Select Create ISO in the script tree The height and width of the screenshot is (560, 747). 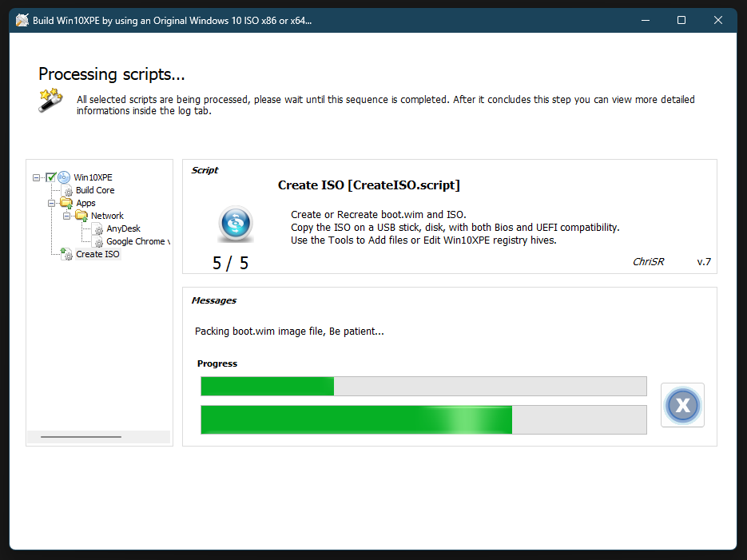point(97,254)
